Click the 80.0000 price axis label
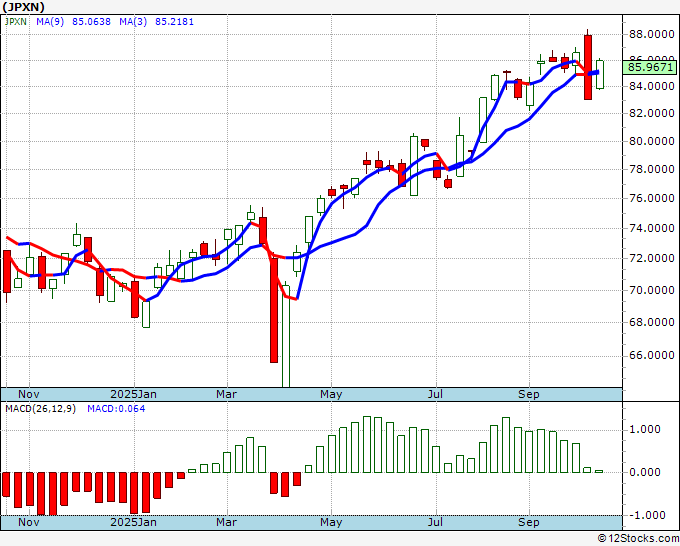 (x=651, y=141)
